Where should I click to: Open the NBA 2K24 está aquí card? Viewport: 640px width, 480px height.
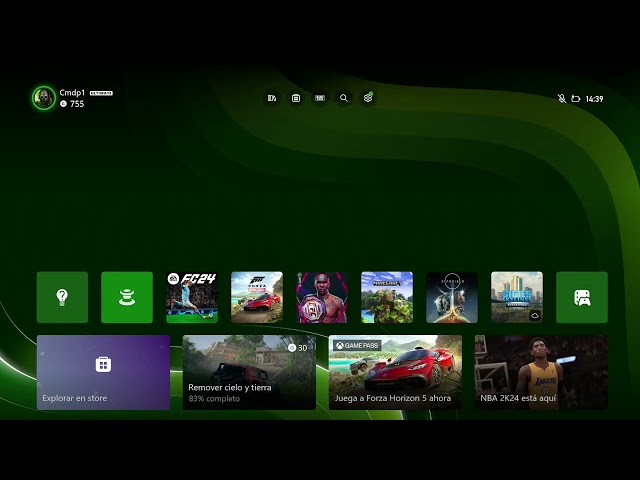click(541, 372)
